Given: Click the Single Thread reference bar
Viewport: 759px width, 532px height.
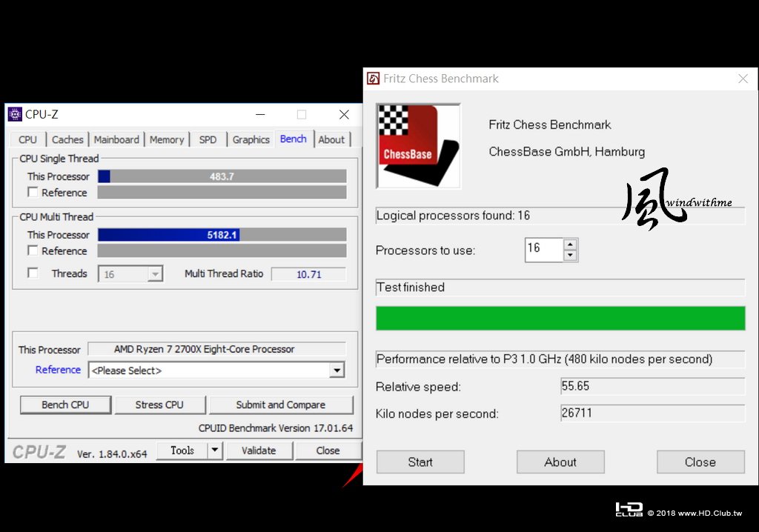Looking at the screenshot, I should [x=222, y=192].
